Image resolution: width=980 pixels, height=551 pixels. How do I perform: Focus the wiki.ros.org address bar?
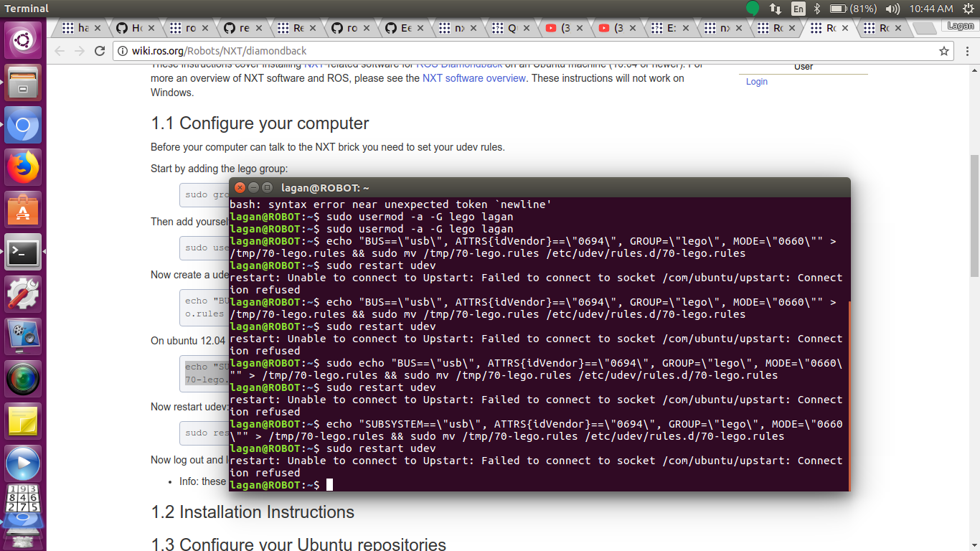(531, 51)
